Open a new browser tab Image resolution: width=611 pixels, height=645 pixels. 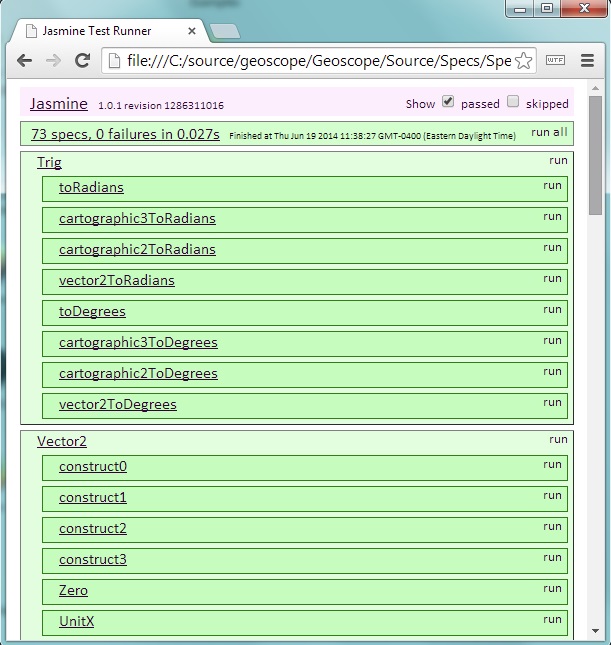pyautogui.click(x=225, y=32)
